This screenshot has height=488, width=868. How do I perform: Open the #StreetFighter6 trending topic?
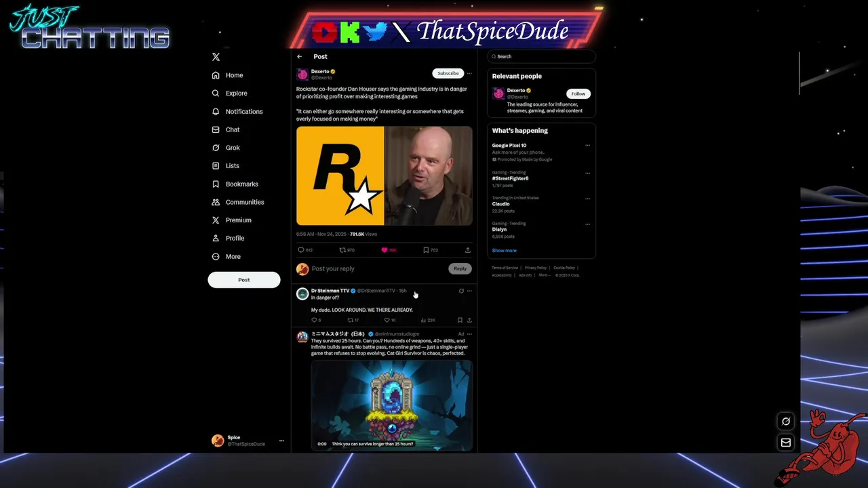click(510, 178)
